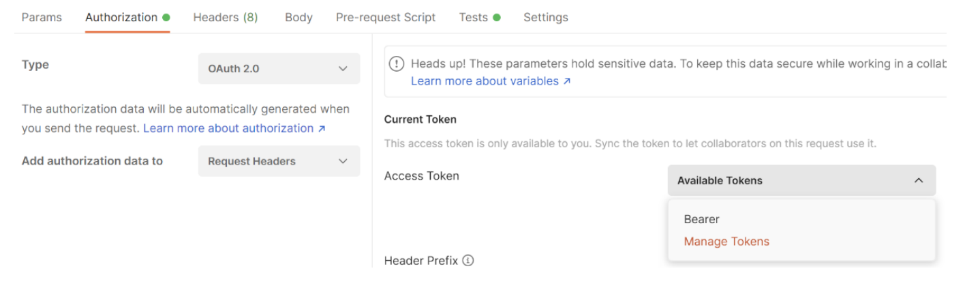This screenshot has width=980, height=286.
Task: Choose Manage Tokens from the list
Action: click(726, 241)
